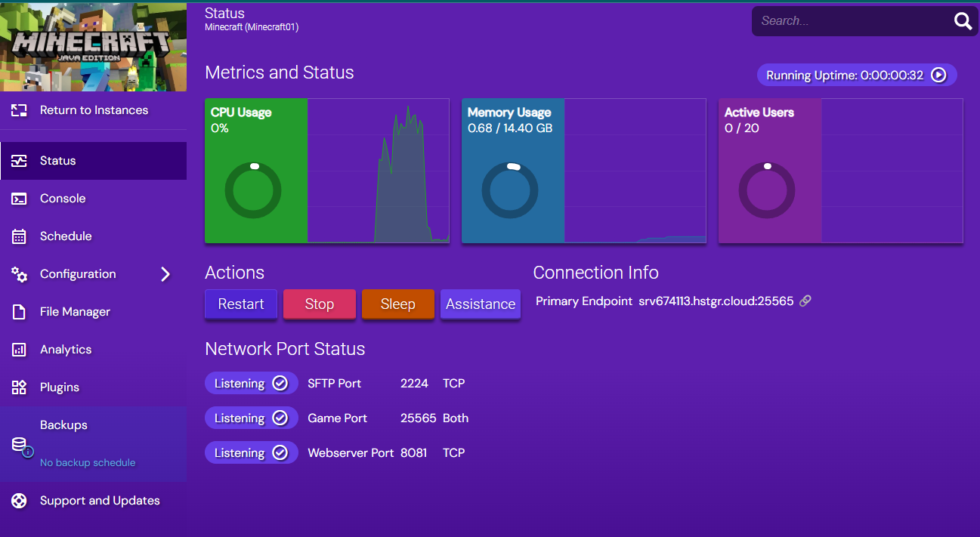Image resolution: width=980 pixels, height=537 pixels.
Task: Select the Schedule icon in sidebar
Action: 19,236
